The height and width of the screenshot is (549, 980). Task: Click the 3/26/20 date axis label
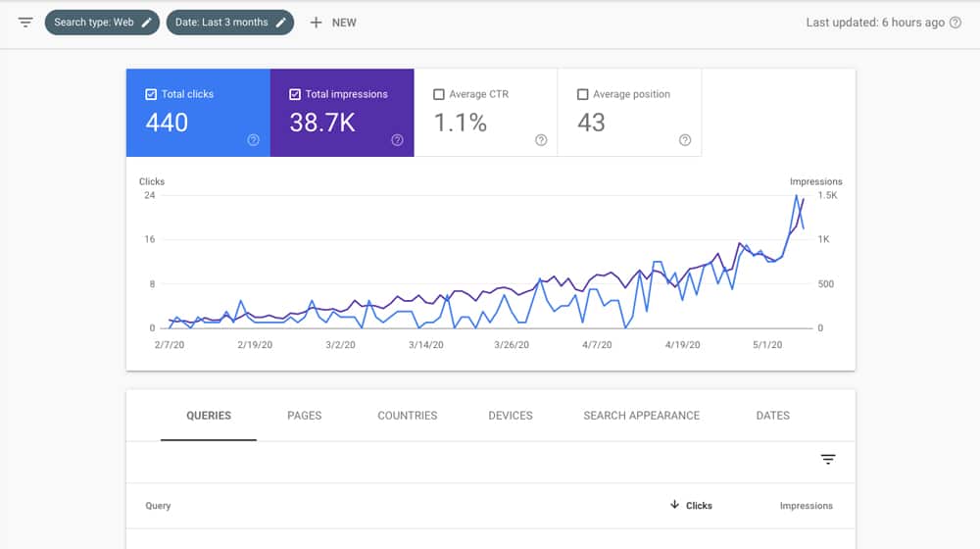pos(512,344)
